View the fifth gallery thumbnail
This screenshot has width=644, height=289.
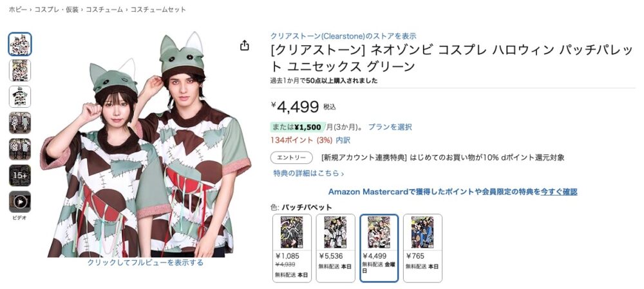click(x=20, y=149)
